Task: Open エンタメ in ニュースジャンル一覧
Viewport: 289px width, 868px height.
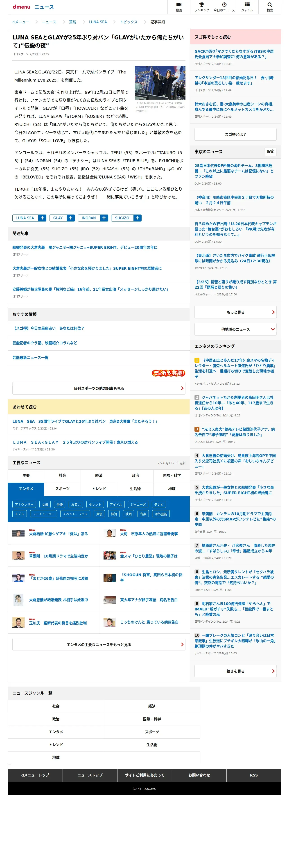Action: [56, 732]
